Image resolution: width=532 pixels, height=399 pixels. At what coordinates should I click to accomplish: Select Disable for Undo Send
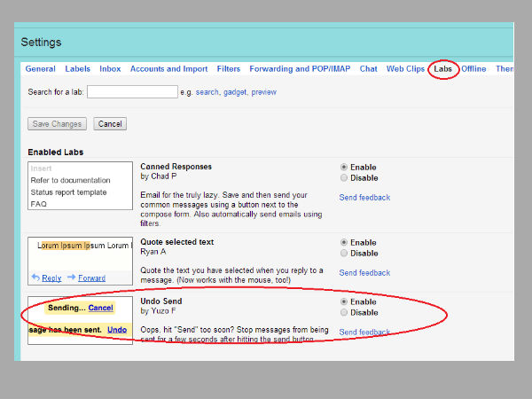tap(344, 313)
